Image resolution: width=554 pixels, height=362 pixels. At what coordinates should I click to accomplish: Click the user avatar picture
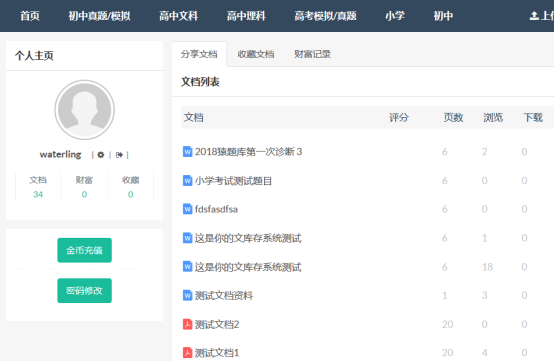84,110
